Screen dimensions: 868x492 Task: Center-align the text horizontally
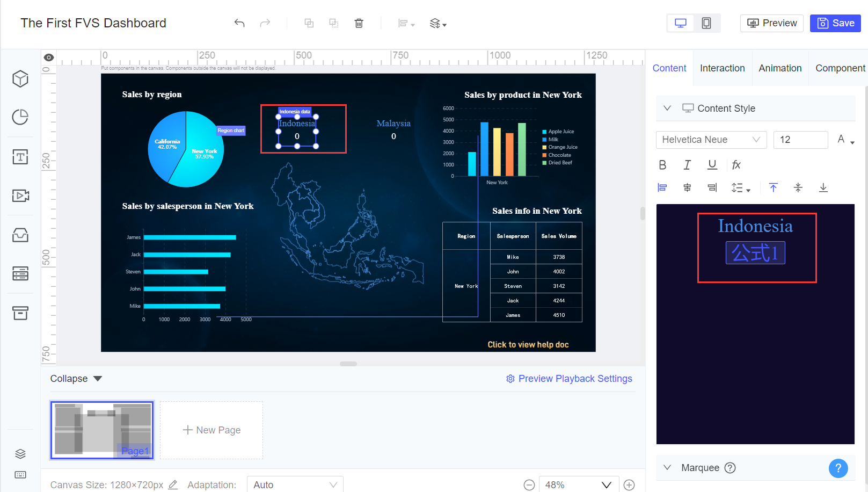687,187
